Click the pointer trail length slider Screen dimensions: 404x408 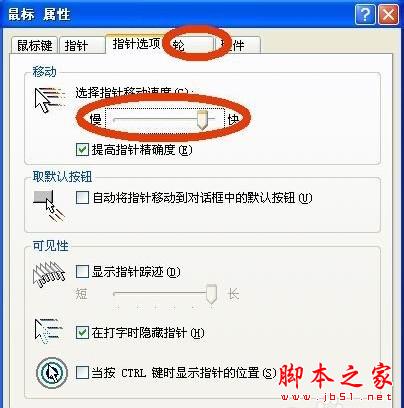(x=165, y=294)
